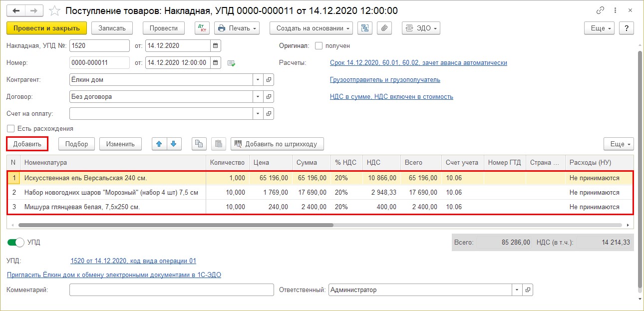Click Пригласить Ёлкин дом к обмену link
Viewport: 644px width, 311px height.
coord(114,275)
